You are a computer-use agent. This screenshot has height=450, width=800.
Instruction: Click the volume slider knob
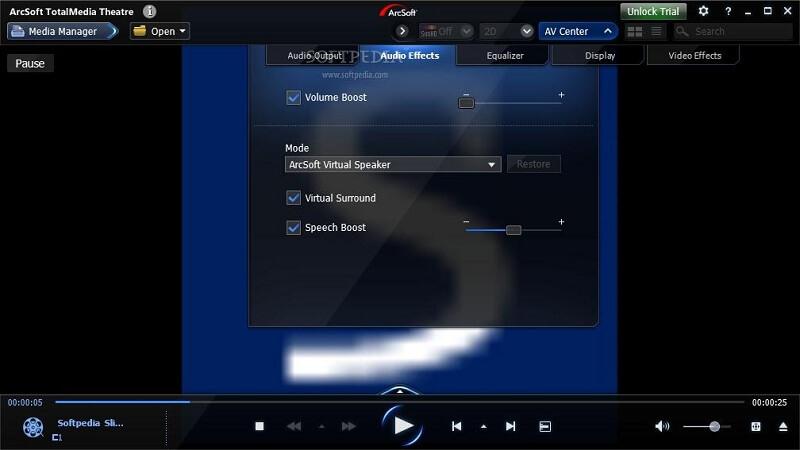pos(715,426)
